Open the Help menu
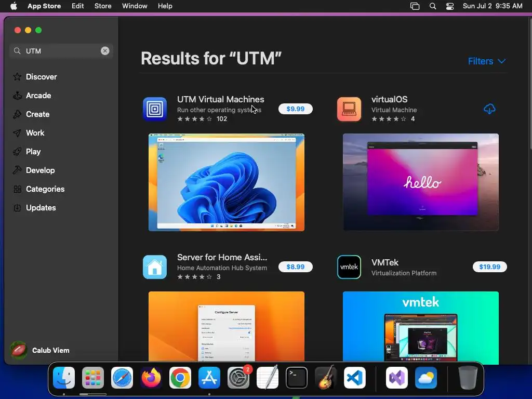 [x=165, y=6]
